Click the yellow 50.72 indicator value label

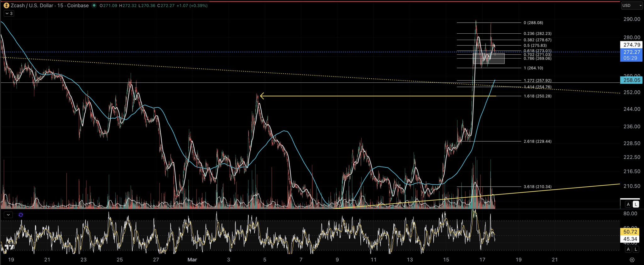pos(630,232)
